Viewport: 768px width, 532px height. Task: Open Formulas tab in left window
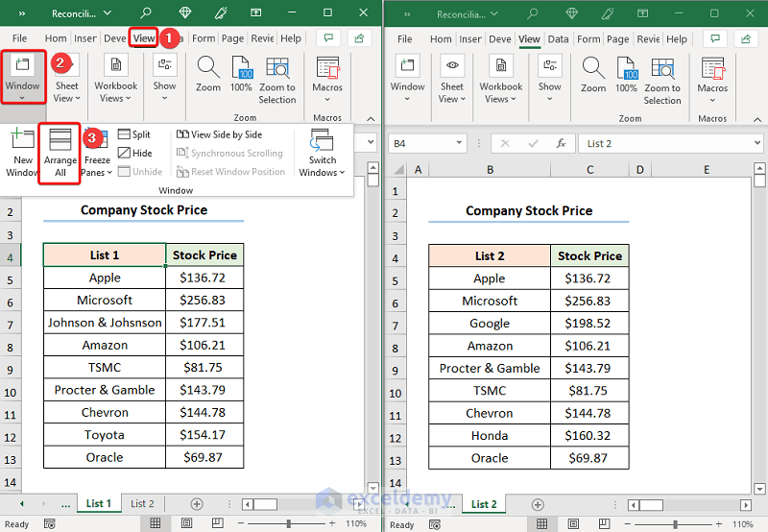click(204, 38)
